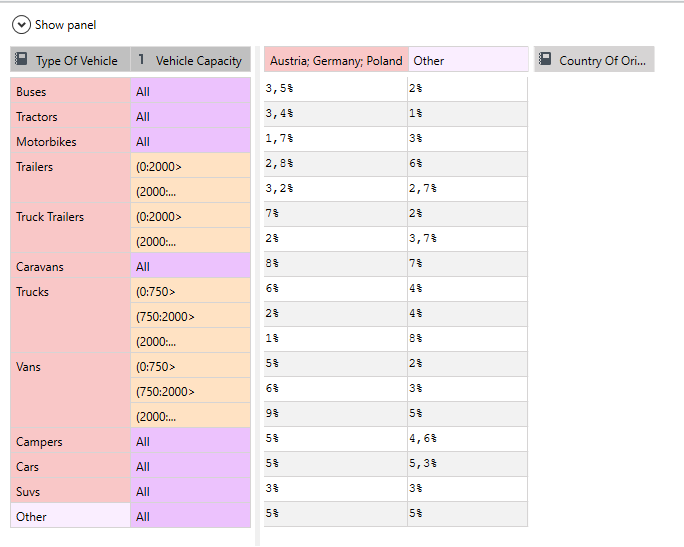Screen dimensions: 684x547
Task: Edit the 8% Caravans value
Action: click(x=335, y=264)
